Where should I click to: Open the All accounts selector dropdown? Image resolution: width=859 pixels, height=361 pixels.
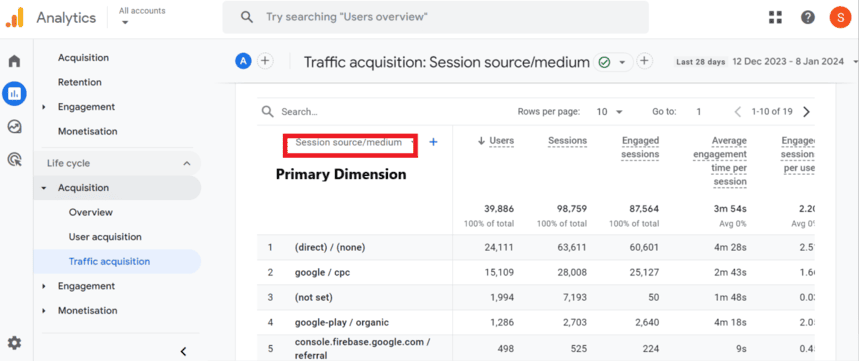click(142, 16)
